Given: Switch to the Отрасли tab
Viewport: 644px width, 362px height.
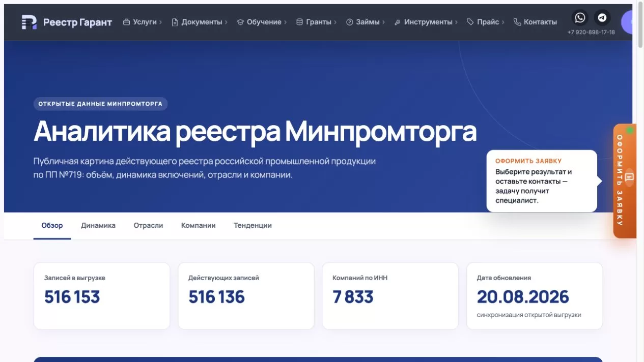Looking at the screenshot, I should [148, 225].
